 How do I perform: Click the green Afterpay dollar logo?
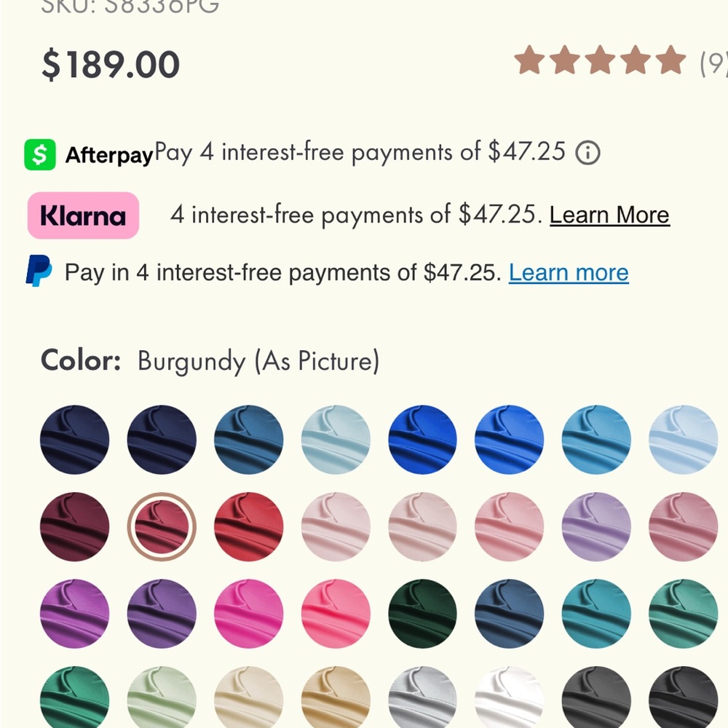pos(40,154)
